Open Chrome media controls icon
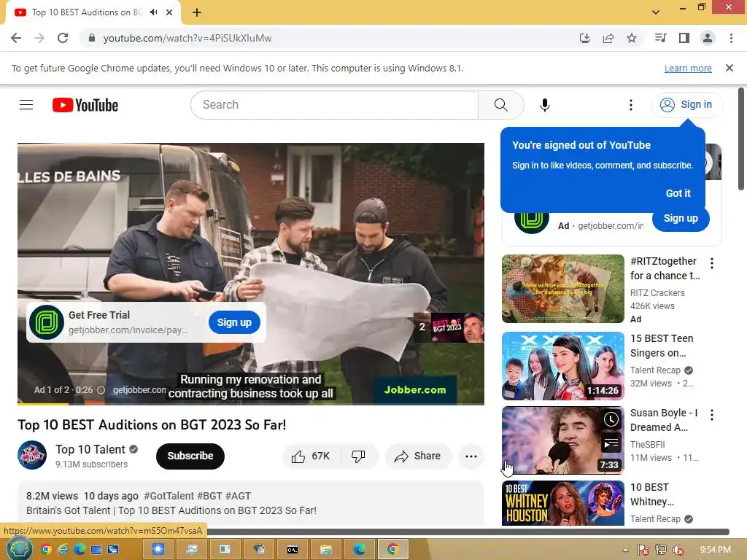747x560 pixels. click(x=660, y=38)
